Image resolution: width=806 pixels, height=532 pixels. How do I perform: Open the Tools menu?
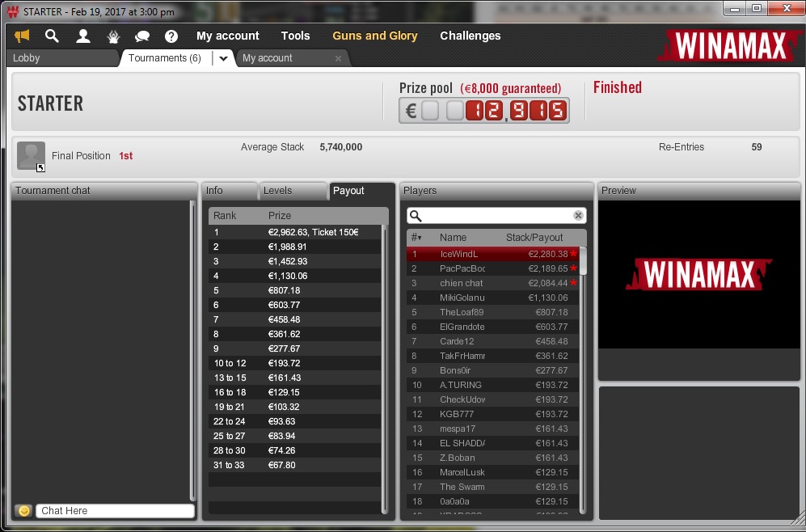(296, 36)
